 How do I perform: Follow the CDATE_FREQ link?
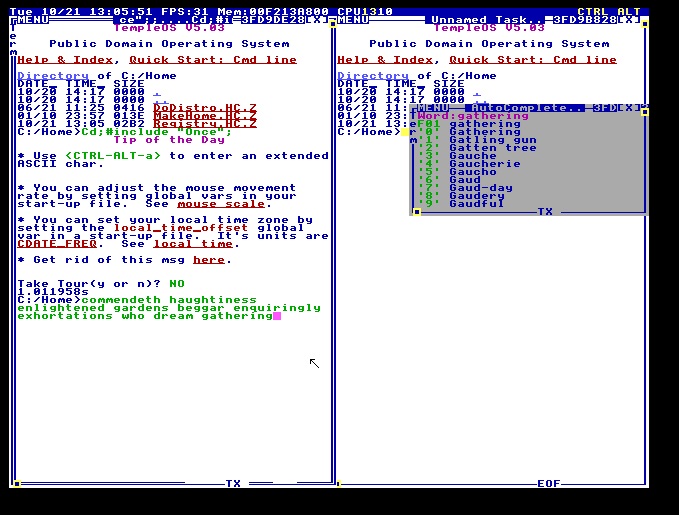(57, 244)
